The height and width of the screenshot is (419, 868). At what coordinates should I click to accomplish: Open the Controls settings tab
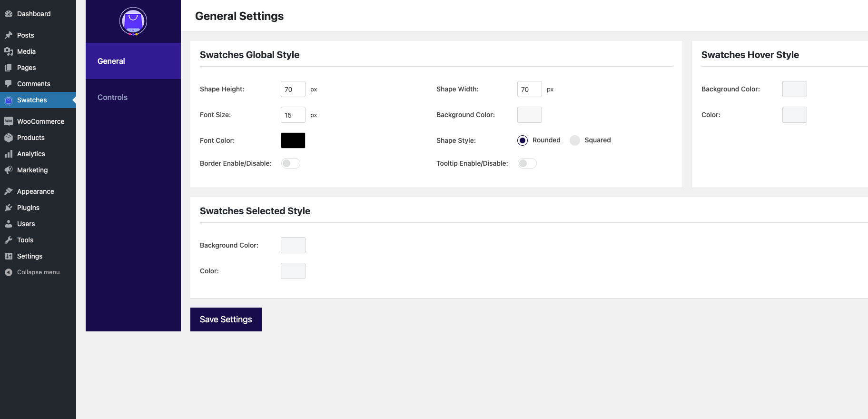(133, 97)
